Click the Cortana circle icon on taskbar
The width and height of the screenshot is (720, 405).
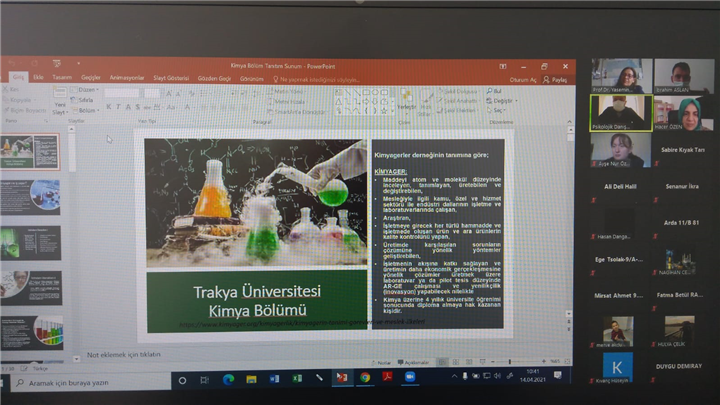pos(182,380)
